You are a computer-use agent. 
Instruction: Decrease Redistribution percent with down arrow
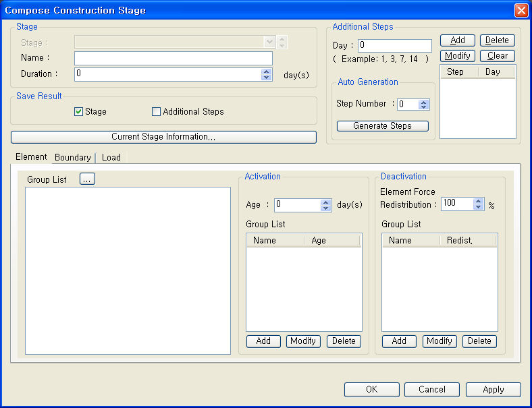(479, 207)
